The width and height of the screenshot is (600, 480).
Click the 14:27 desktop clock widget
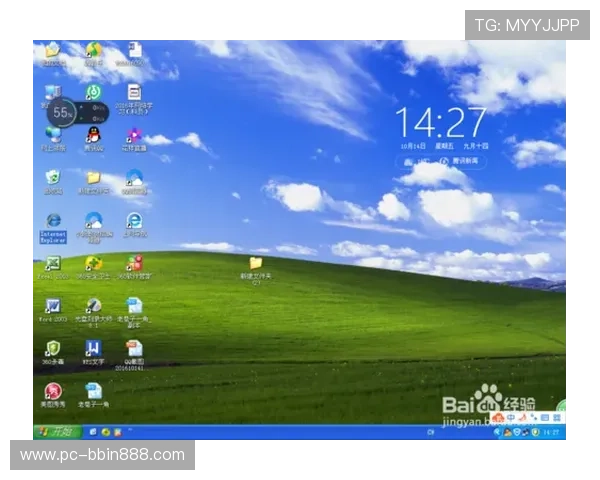(440, 124)
